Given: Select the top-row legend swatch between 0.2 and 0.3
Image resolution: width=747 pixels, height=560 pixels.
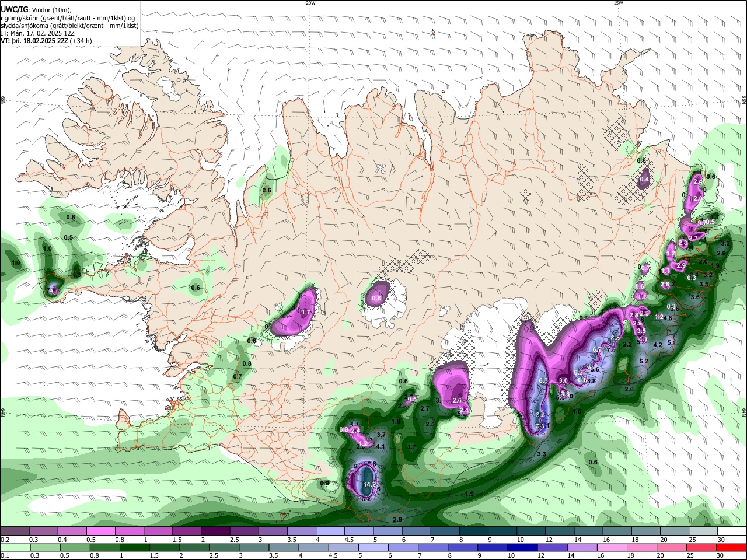Looking at the screenshot, I should click(x=15, y=531).
